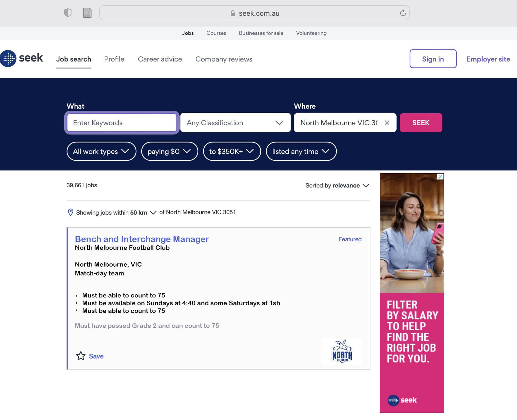Open the Filter by salary advertisement
The width and height of the screenshot is (517, 420).
click(411, 293)
